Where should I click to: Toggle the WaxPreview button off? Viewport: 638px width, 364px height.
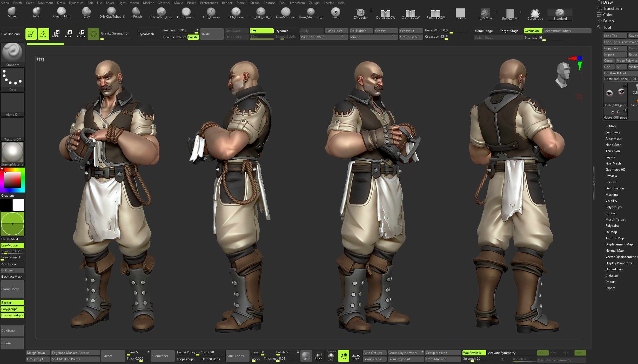(474, 353)
